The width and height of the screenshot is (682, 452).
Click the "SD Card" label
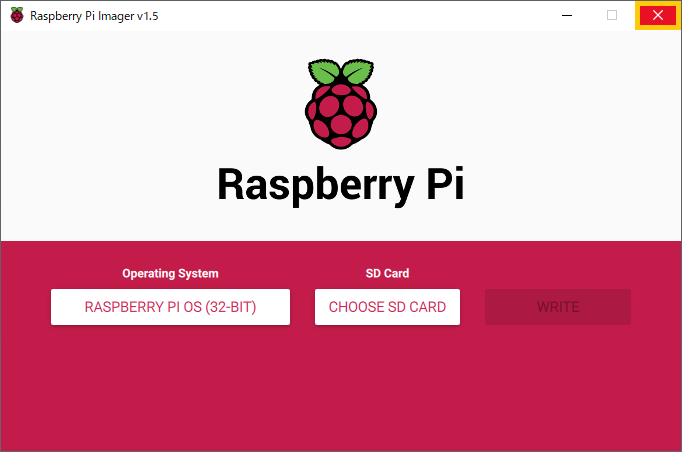pyautogui.click(x=387, y=273)
